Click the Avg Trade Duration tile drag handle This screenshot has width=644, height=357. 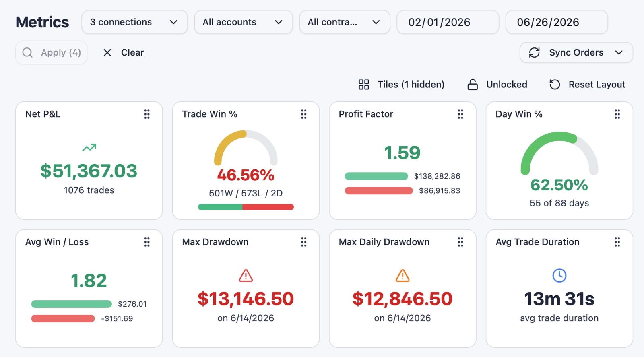617,242
